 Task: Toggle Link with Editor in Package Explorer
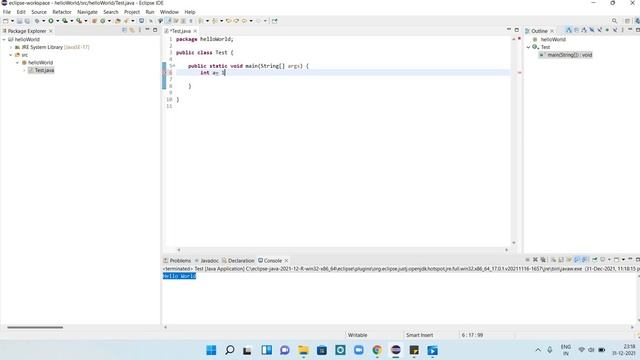(x=132, y=30)
